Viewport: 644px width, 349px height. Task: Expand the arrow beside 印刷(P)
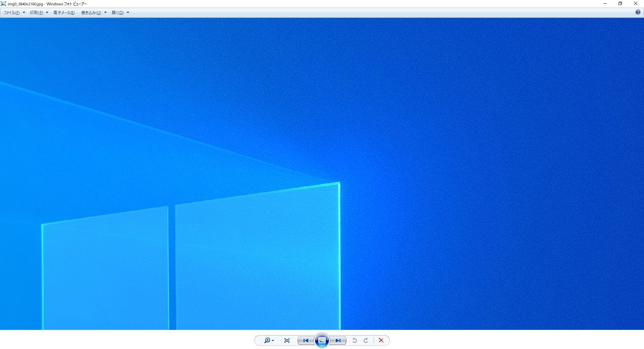[x=47, y=13]
